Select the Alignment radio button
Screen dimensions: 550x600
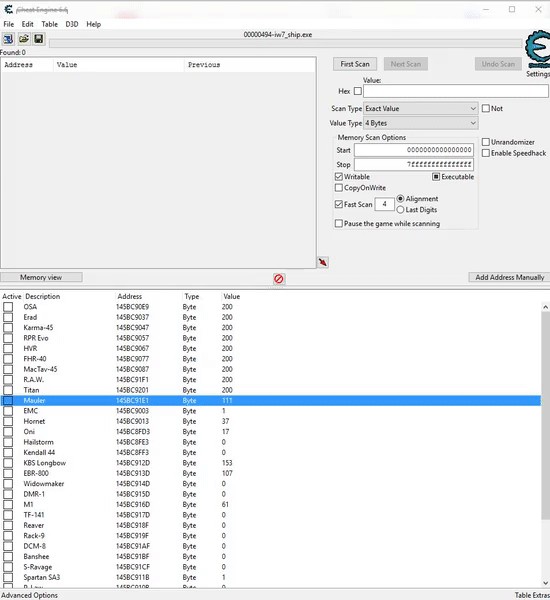[400, 199]
